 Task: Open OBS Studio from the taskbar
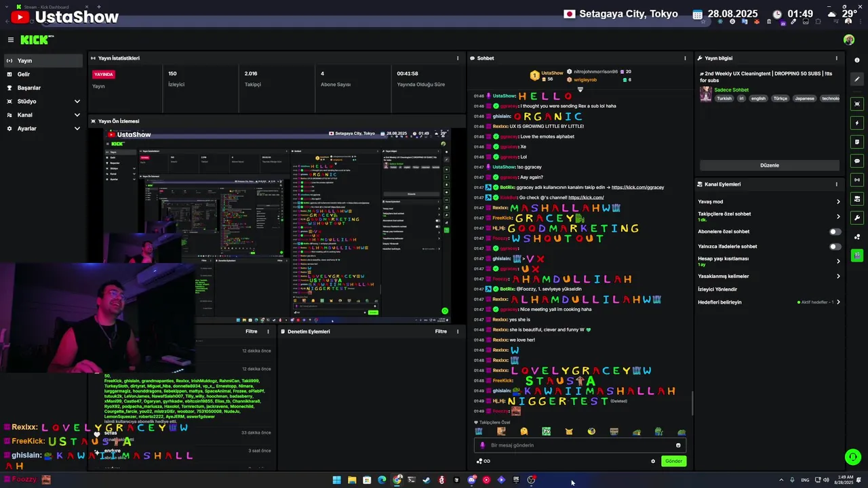tap(531, 480)
